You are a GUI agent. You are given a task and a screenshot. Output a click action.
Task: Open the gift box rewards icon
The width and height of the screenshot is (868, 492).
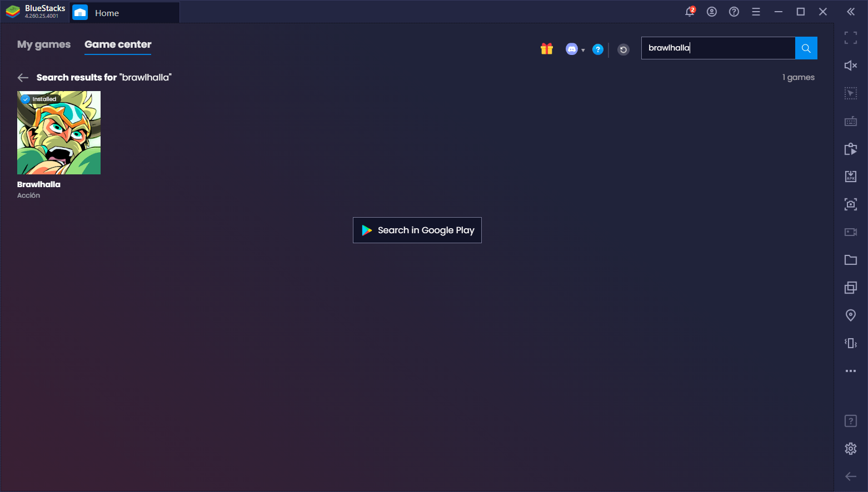click(547, 49)
